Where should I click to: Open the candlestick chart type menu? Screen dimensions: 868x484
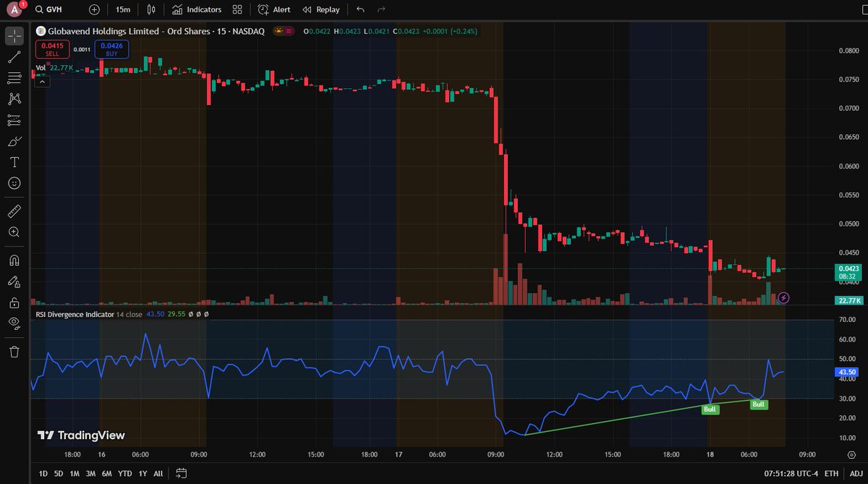[151, 10]
